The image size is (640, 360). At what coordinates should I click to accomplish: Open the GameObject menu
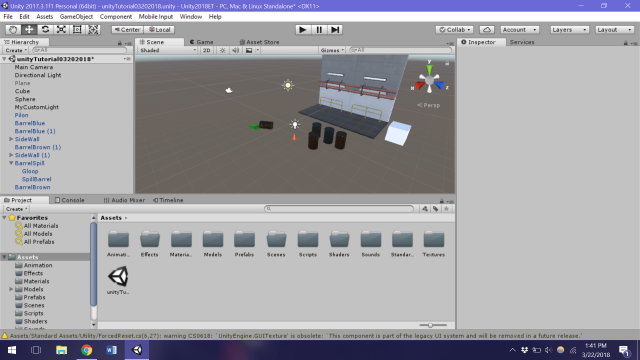click(x=76, y=17)
